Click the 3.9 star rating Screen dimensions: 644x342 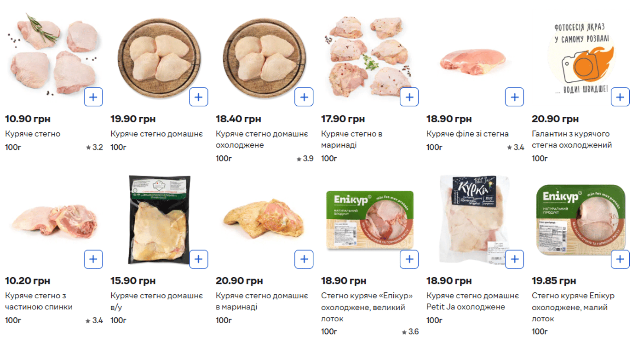pyautogui.click(x=305, y=159)
